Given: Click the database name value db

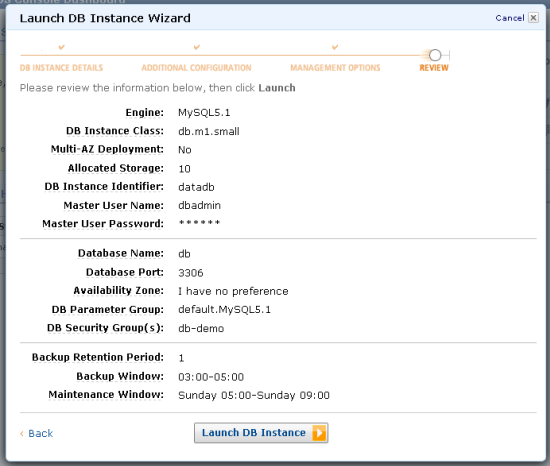Looking at the screenshot, I should click(x=184, y=254).
